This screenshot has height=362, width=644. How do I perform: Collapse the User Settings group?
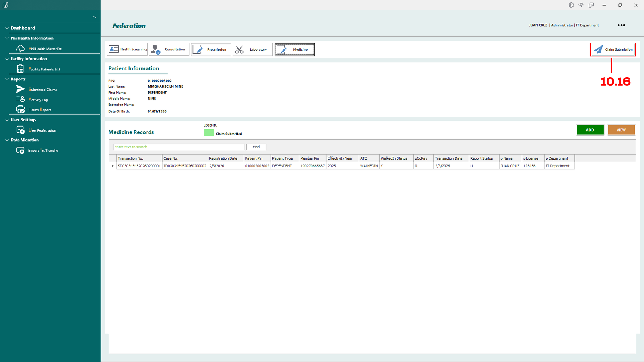coord(7,120)
